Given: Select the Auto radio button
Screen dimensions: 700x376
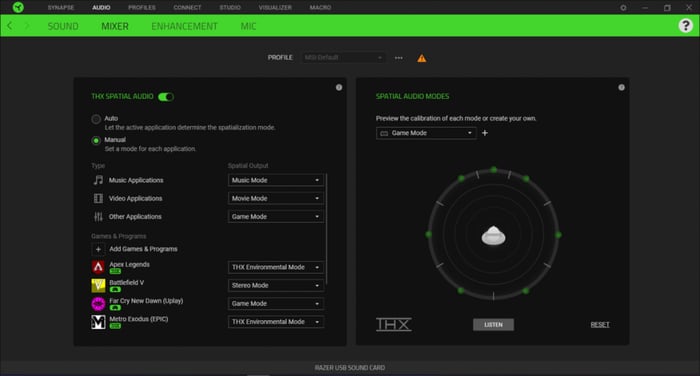Looking at the screenshot, I should [x=96, y=119].
